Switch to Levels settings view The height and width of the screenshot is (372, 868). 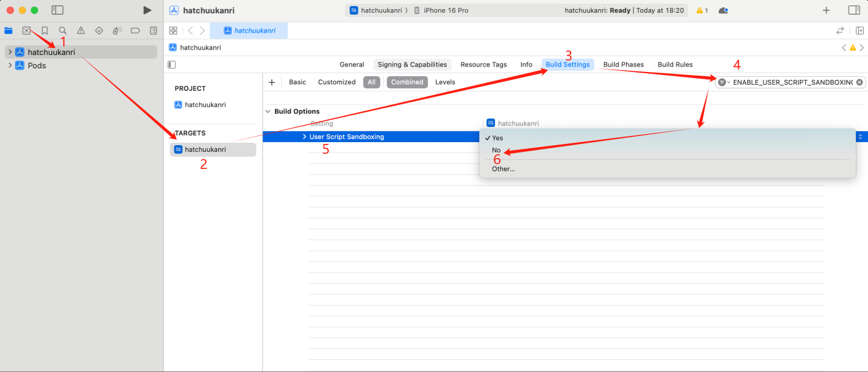click(x=445, y=82)
